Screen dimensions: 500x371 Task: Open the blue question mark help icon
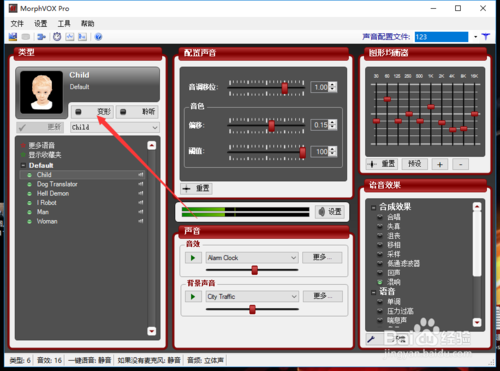tap(98, 37)
